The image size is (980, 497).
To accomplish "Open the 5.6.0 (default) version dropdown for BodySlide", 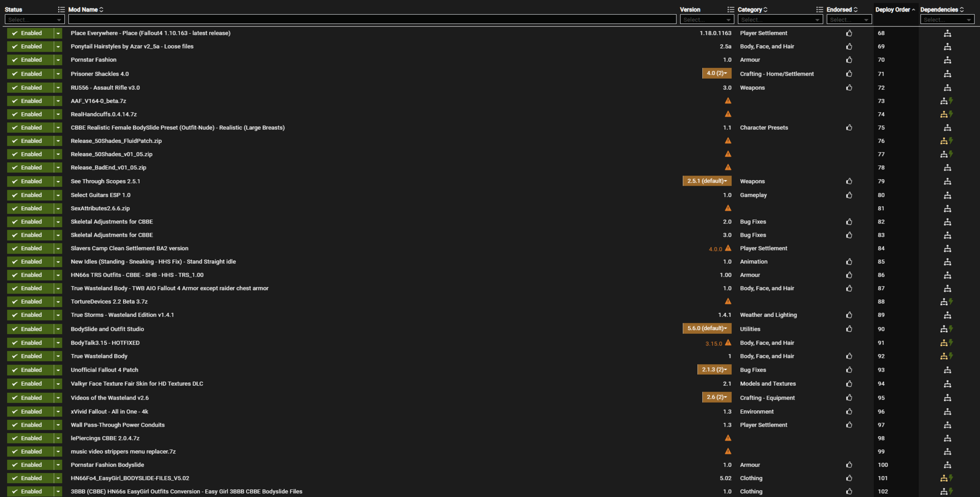I will click(x=707, y=329).
